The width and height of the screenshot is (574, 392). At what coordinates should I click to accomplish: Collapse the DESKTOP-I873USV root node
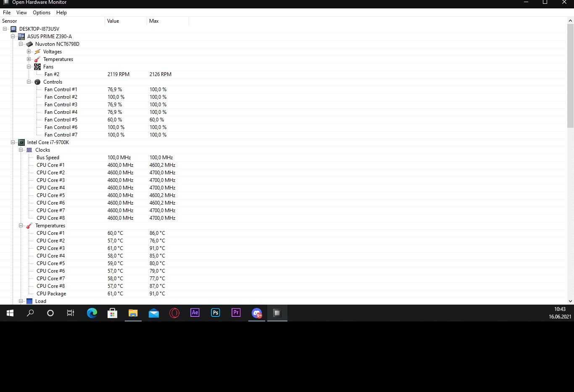point(5,29)
